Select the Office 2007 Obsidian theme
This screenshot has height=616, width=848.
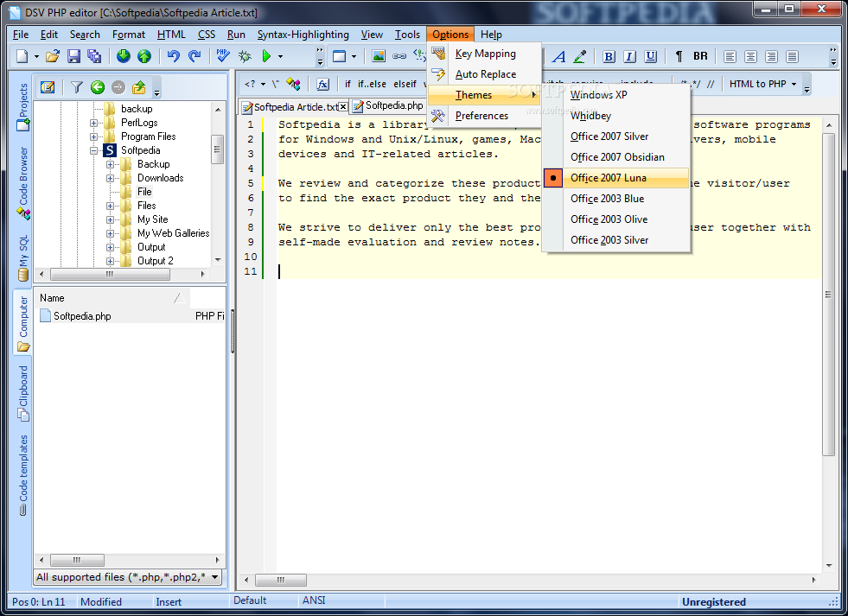[x=616, y=157]
